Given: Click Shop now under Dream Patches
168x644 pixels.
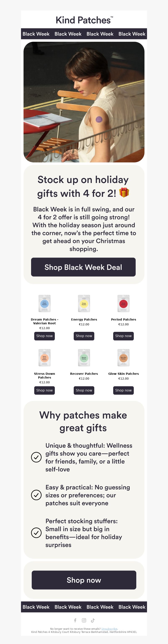Looking at the screenshot, I should click(44, 336).
